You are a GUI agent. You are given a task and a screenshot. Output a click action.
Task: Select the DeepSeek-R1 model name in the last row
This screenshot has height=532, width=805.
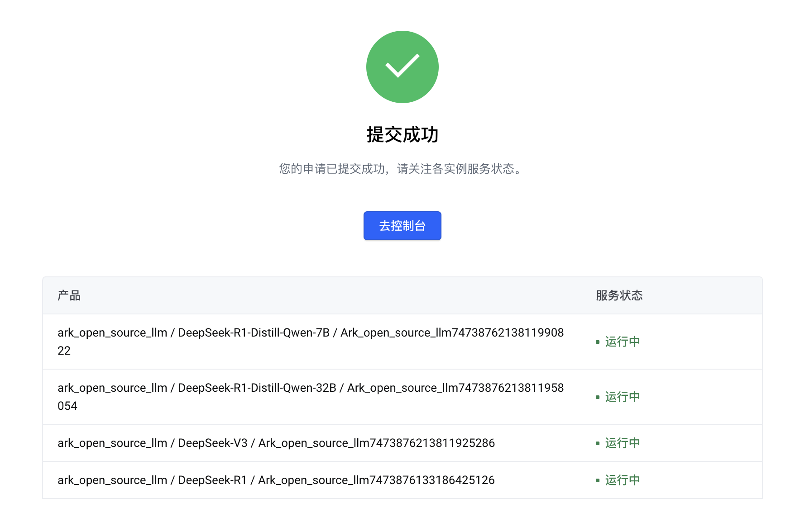[212, 480]
